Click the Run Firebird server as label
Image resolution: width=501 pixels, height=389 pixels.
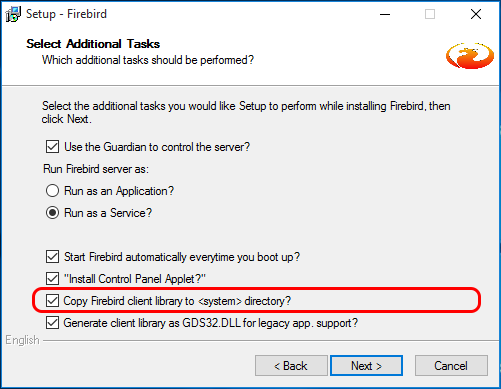click(x=96, y=169)
